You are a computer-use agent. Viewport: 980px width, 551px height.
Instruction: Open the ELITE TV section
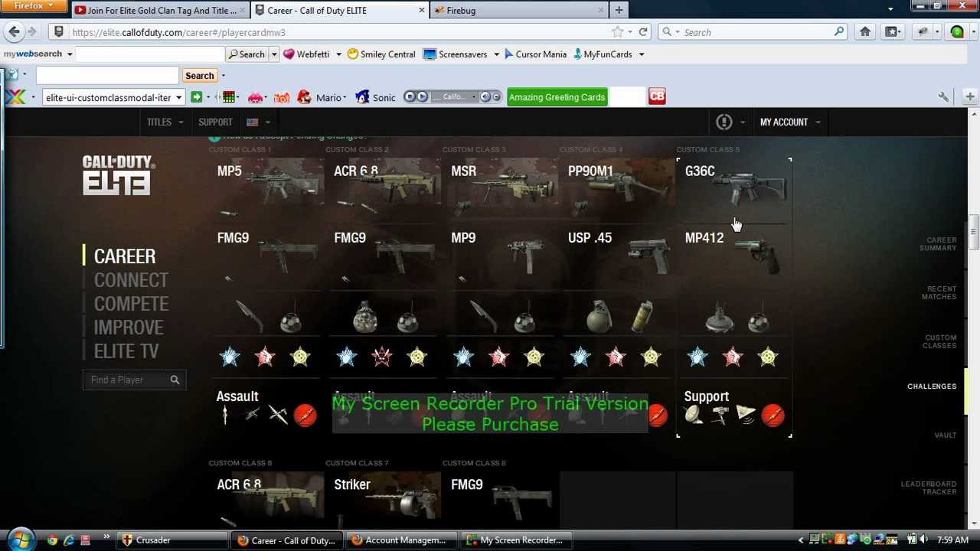click(x=126, y=351)
